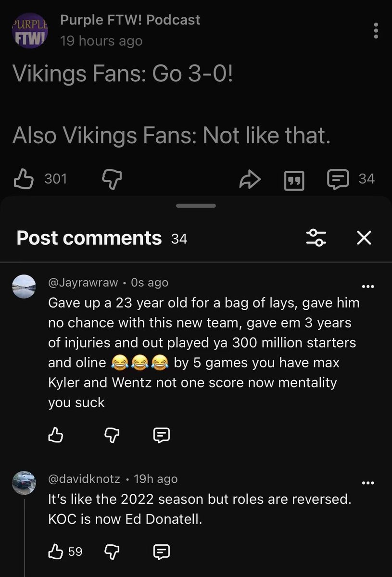The height and width of the screenshot is (577, 392).
Task: Dislike @Jayrawraw's comment
Action: (113, 436)
